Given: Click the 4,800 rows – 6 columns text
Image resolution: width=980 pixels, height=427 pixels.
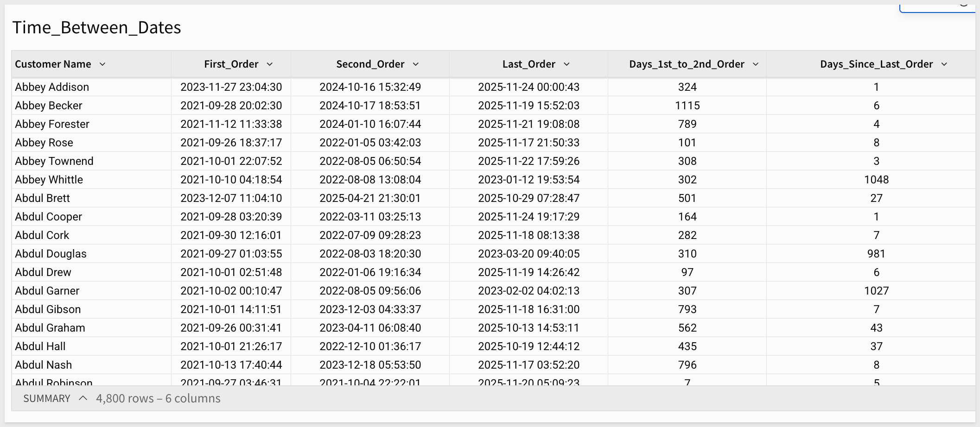Looking at the screenshot, I should coord(158,399).
